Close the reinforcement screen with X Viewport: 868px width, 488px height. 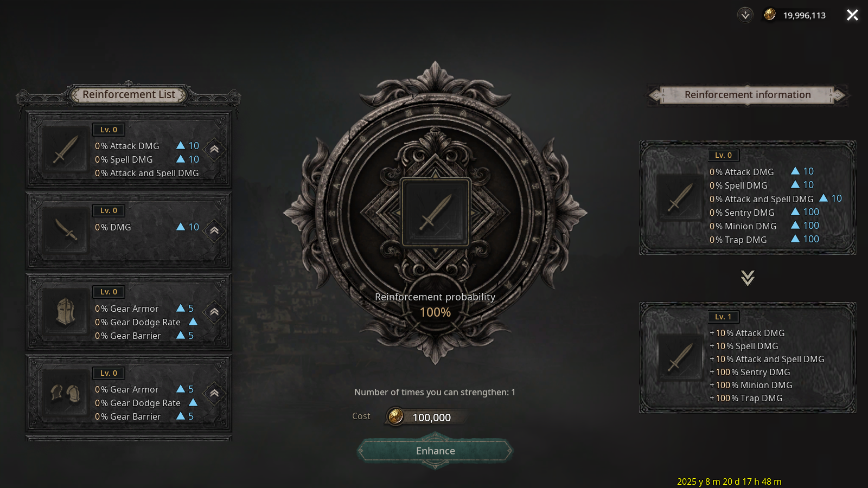pos(852,15)
